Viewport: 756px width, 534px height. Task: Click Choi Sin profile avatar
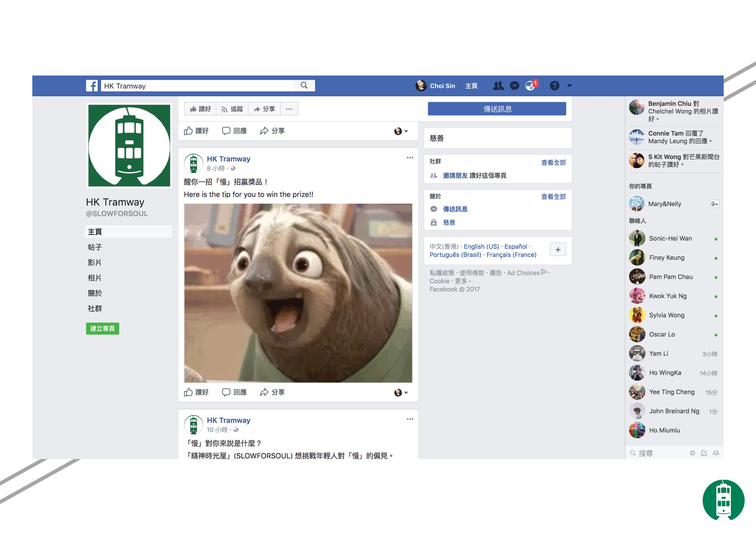421,86
